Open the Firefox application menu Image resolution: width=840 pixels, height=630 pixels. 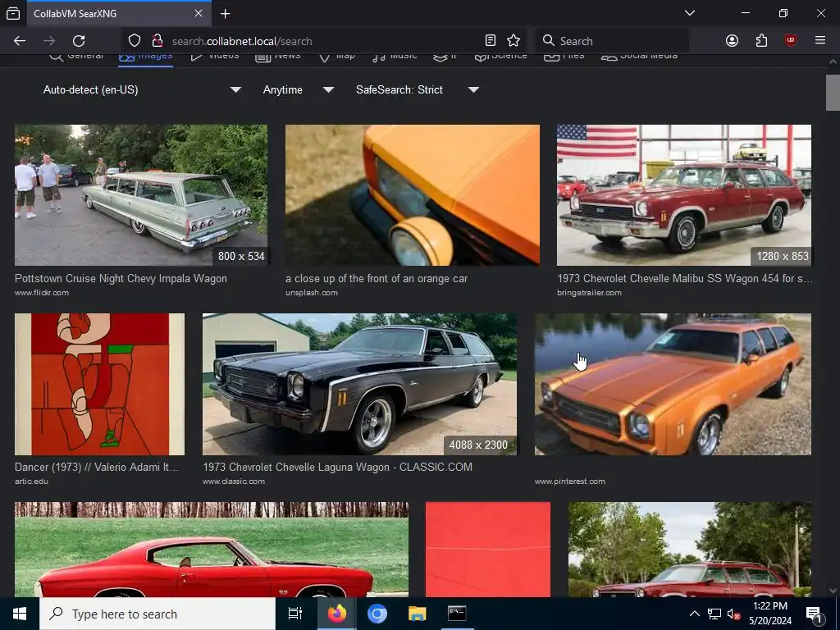click(820, 41)
